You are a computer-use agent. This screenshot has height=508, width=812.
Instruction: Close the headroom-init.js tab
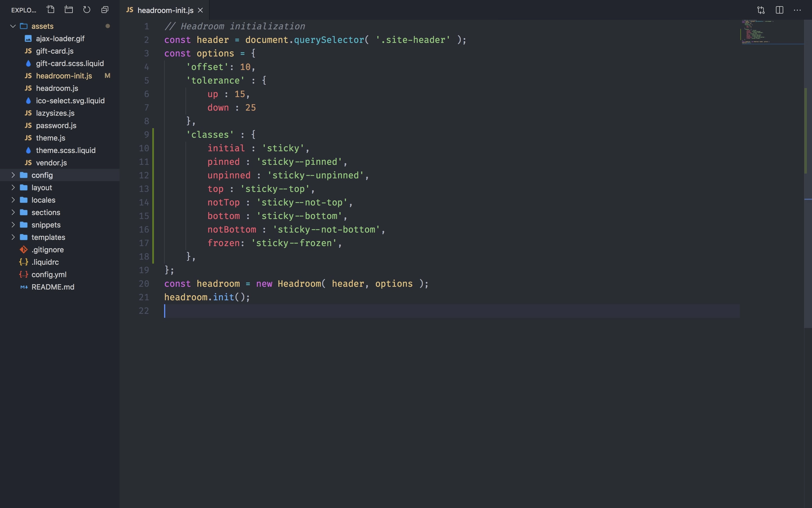[200, 10]
